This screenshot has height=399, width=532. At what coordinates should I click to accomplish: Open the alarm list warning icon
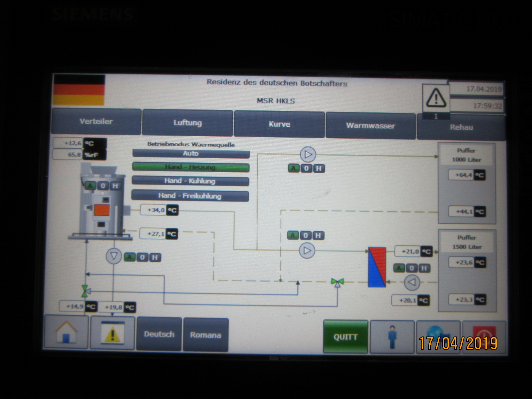click(112, 332)
